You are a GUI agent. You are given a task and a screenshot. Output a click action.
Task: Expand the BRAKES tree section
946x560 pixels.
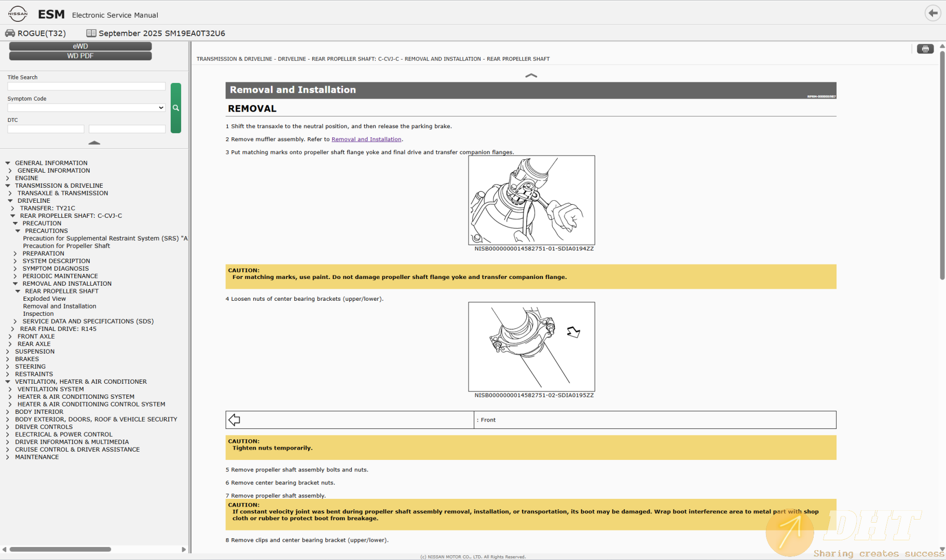(8, 359)
